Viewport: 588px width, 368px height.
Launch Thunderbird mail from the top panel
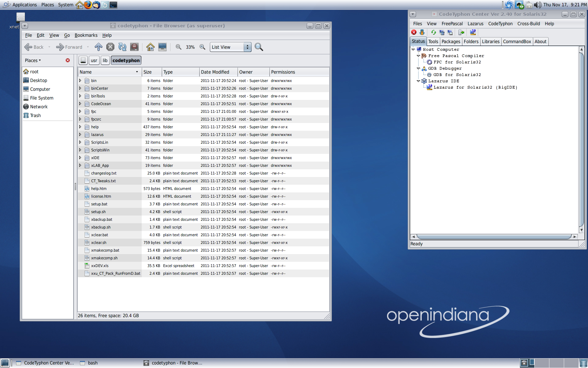[96, 5]
